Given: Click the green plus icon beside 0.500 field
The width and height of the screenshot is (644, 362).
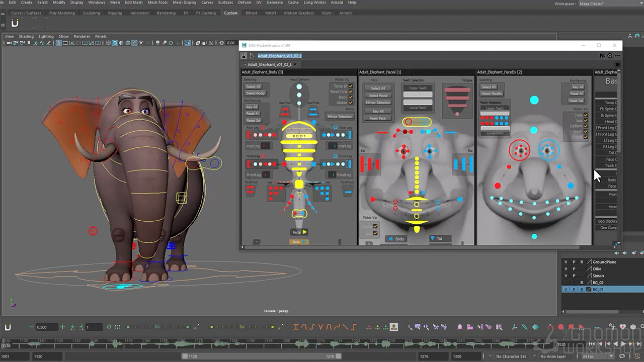Looking at the screenshot, I should [62, 327].
